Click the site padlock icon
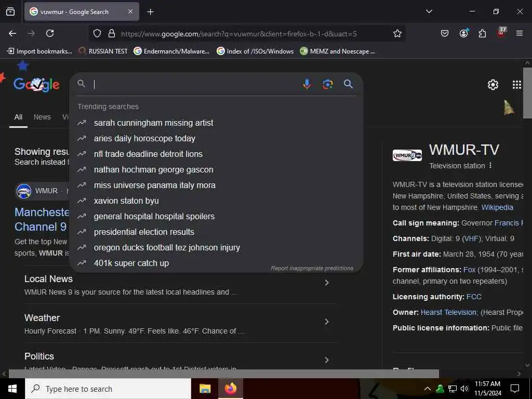 click(x=112, y=34)
